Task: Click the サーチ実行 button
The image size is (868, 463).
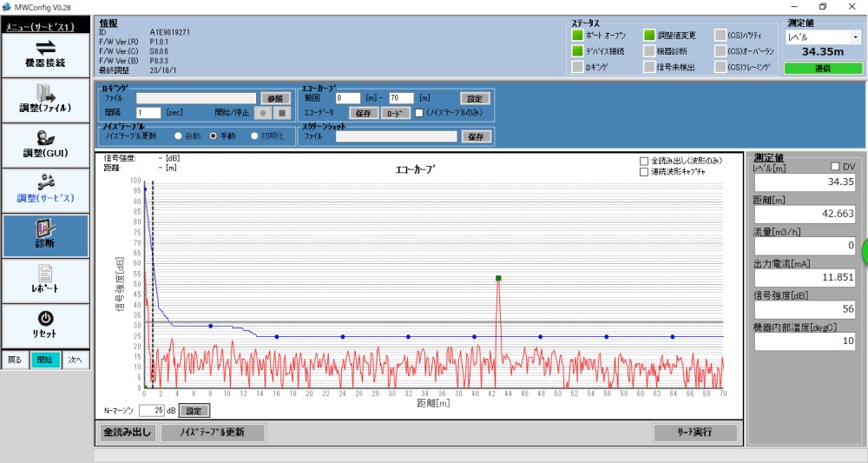Action: tap(695, 433)
